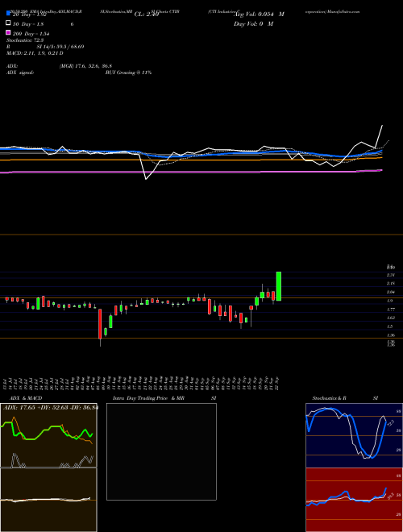Click the MACD chart panel below ADX
Screen dimensions: 403x532
click(48, 500)
